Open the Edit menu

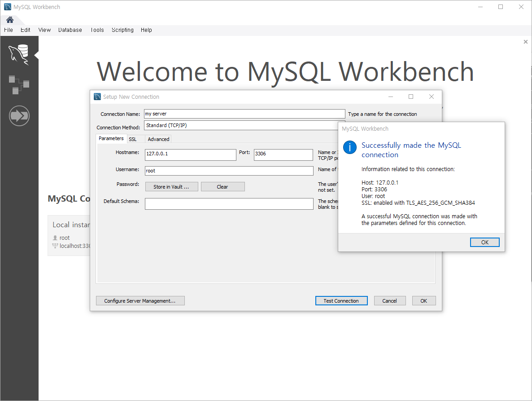click(26, 30)
